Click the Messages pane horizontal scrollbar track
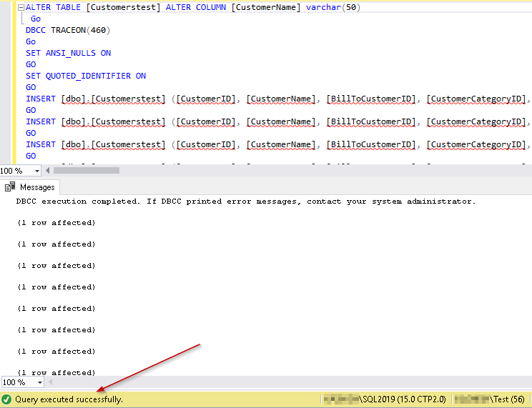 tap(286, 382)
